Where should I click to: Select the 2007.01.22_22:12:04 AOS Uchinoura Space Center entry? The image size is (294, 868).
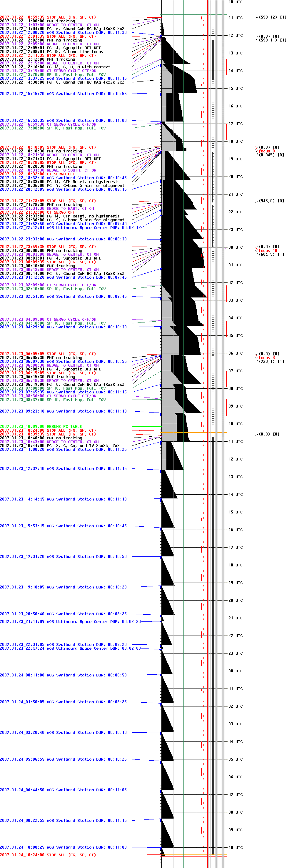(x=70, y=228)
